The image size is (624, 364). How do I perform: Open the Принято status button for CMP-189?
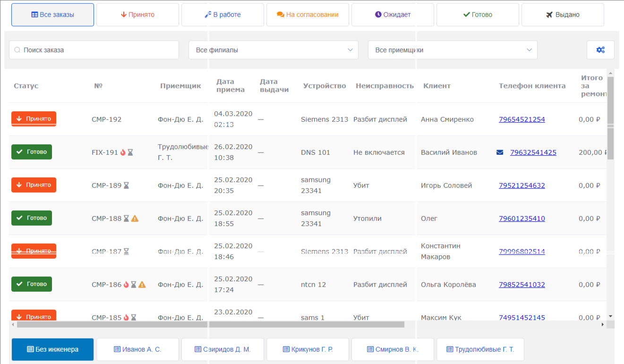click(x=34, y=185)
